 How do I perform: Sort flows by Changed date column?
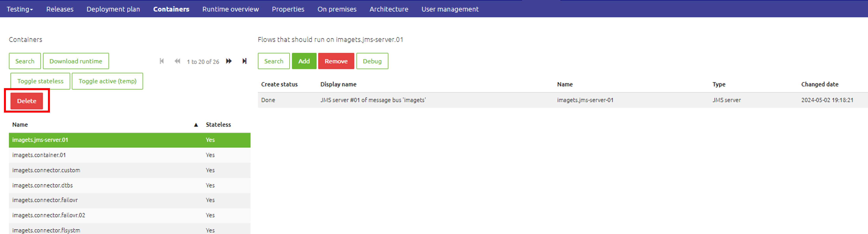(x=820, y=84)
